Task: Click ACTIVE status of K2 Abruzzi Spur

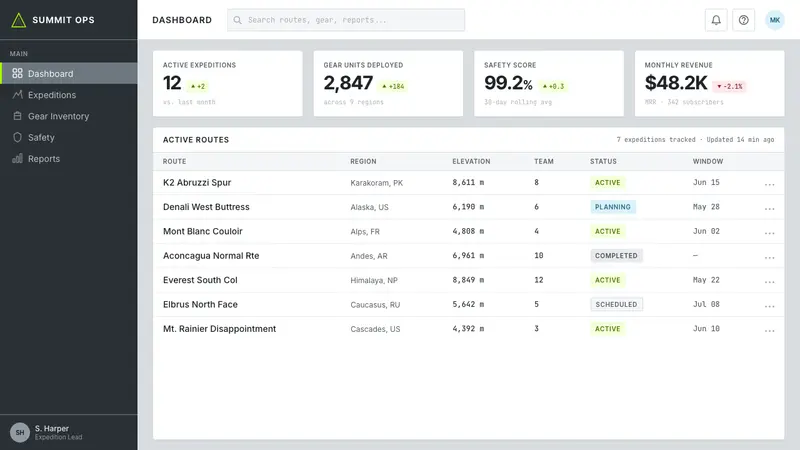Action: 608,183
